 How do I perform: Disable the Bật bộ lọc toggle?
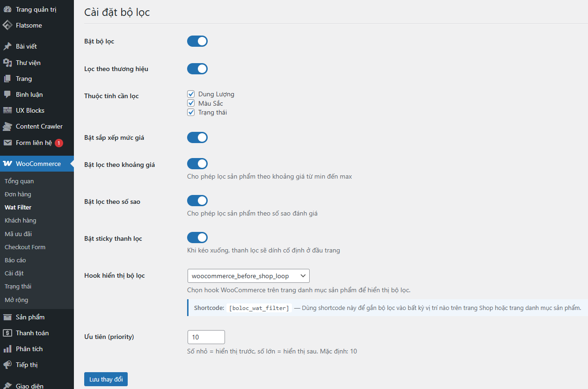pos(197,41)
